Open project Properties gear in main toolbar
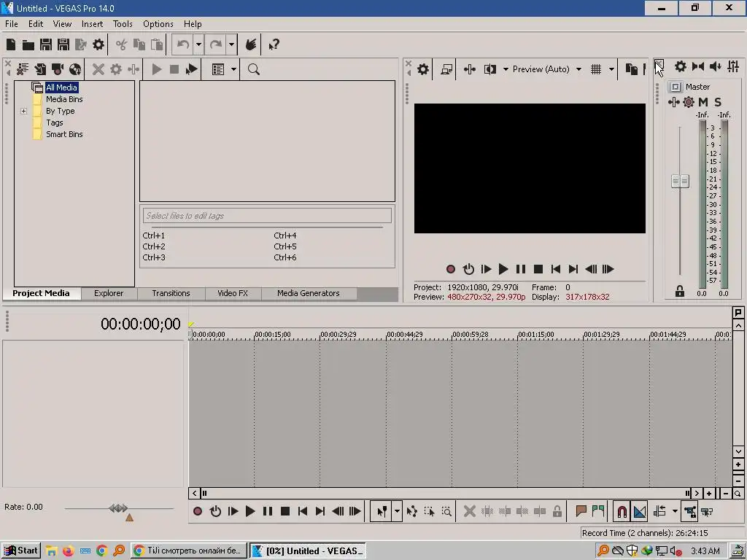Image resolution: width=747 pixels, height=560 pixels. coord(98,44)
